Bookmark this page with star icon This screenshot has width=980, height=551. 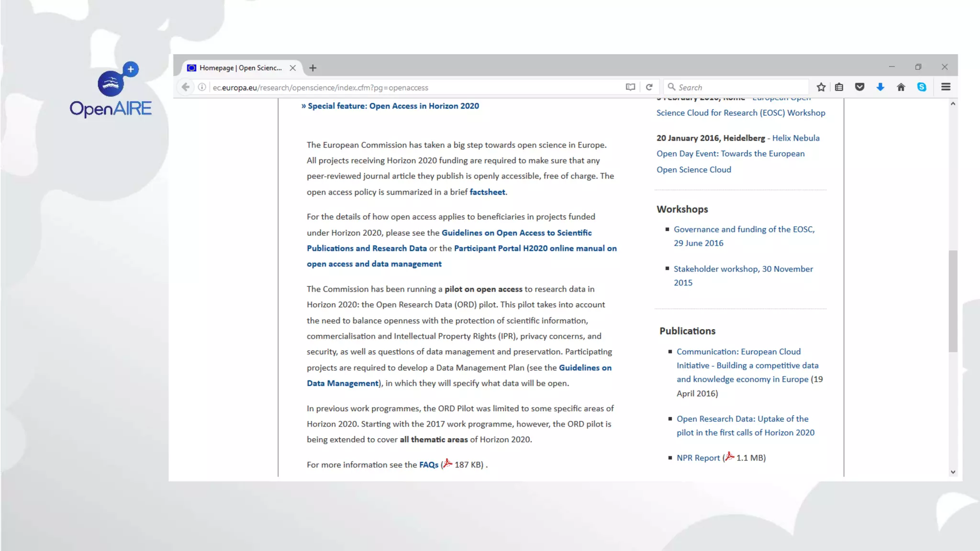[821, 87]
